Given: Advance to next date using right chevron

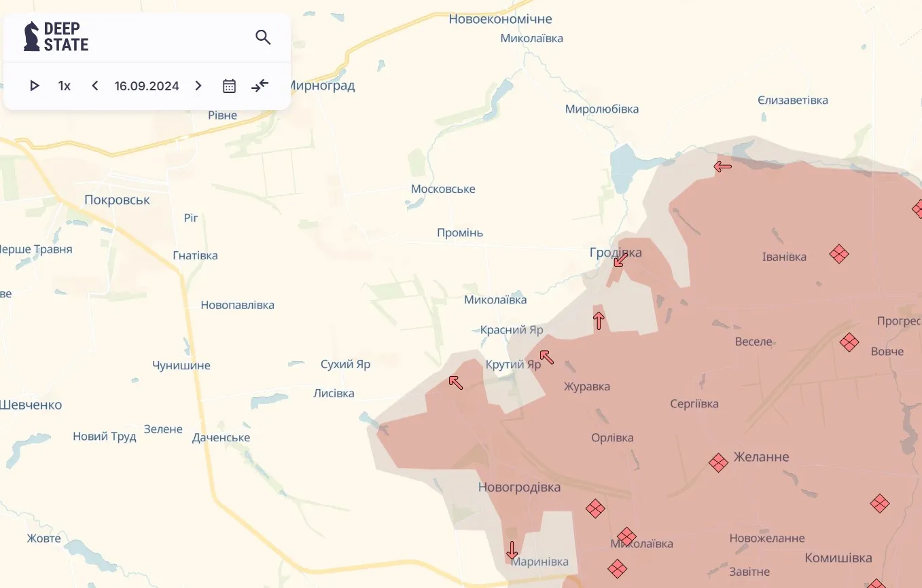Looking at the screenshot, I should tap(198, 86).
